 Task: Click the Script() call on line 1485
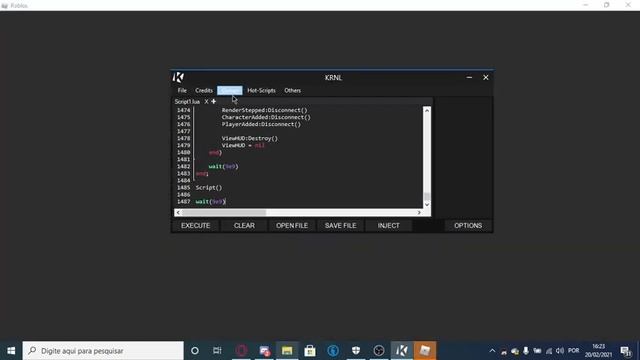(209, 188)
